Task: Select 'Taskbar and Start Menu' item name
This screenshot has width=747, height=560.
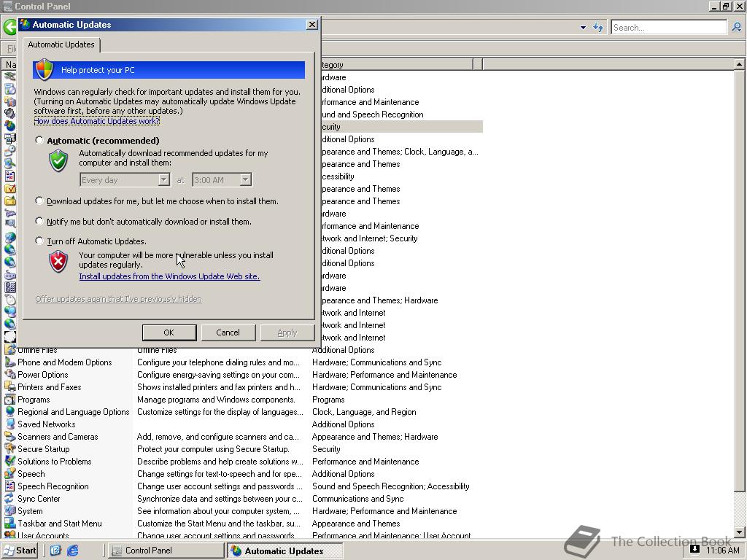Action: (60, 524)
